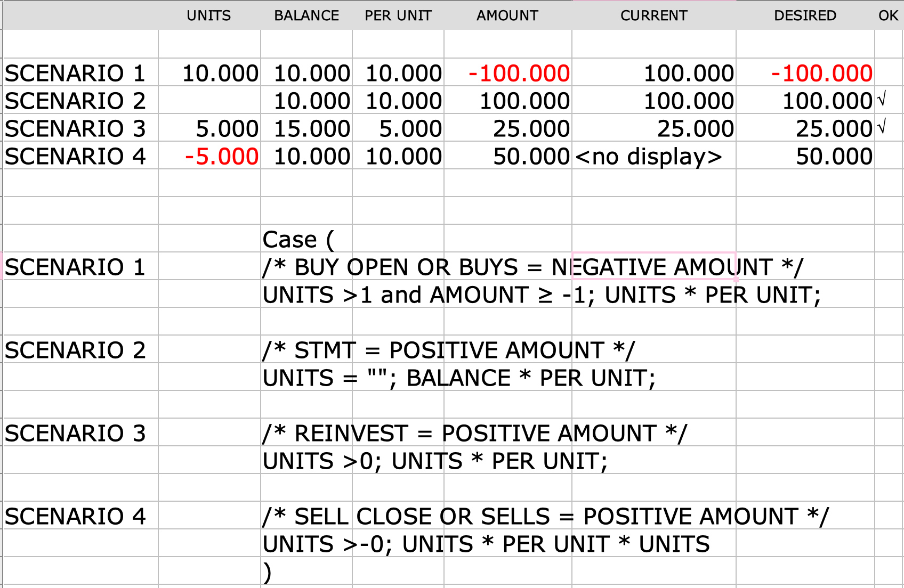Click SCENARIO 2 label in the data table
This screenshot has width=904, height=588.
point(75,101)
